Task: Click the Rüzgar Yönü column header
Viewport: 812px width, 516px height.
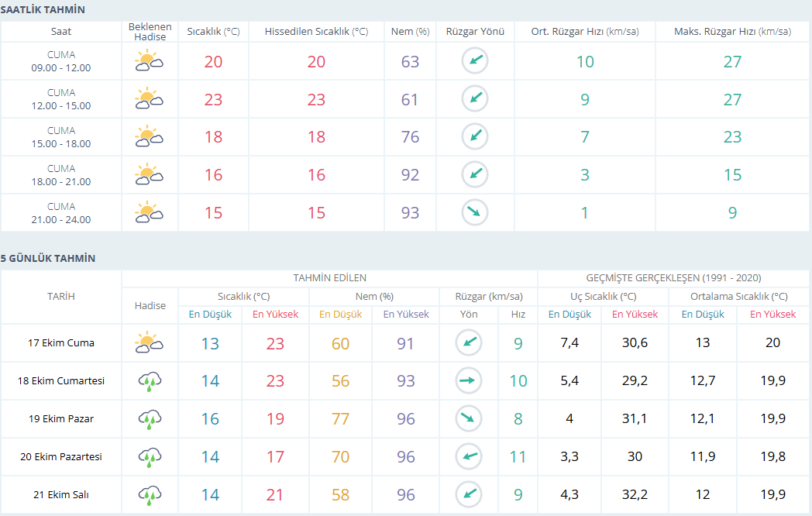Action: 475,32
